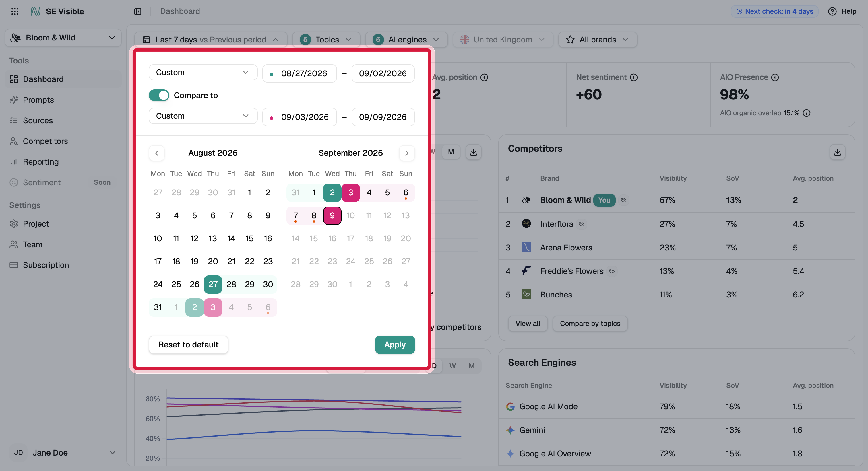Select August 27 in the calendar
Viewport: 868px width, 471px height.
(x=213, y=285)
